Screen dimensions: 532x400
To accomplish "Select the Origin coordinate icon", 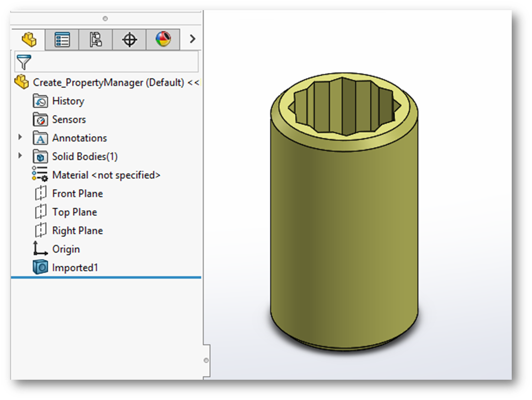I will pyautogui.click(x=40, y=249).
